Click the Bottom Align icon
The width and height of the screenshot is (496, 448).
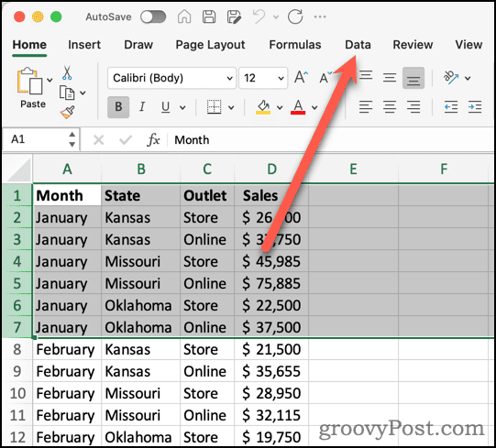413,78
